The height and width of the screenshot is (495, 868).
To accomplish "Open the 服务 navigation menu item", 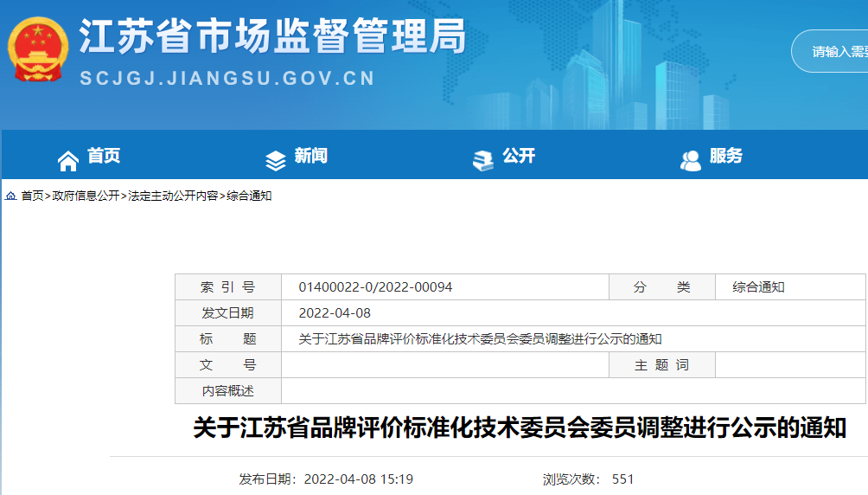I will click(x=725, y=156).
